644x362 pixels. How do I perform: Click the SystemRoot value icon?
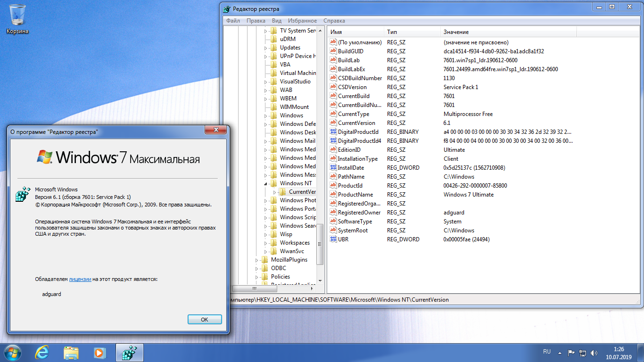(x=333, y=230)
